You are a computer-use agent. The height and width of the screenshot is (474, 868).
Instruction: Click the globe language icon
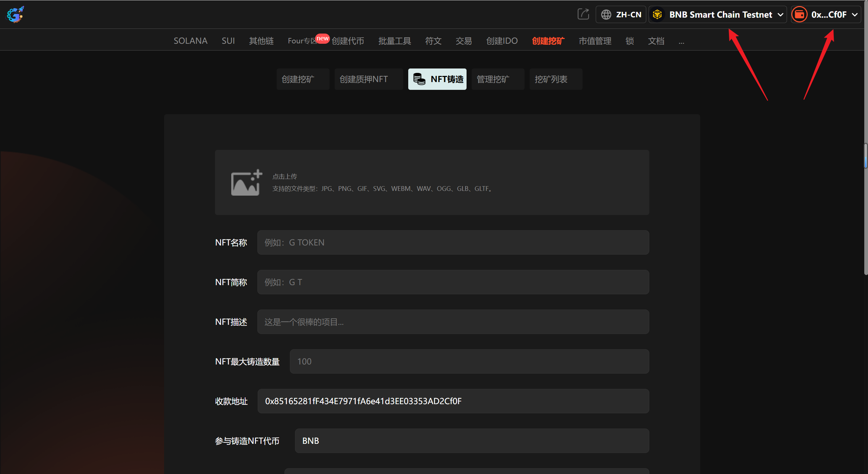tap(606, 15)
